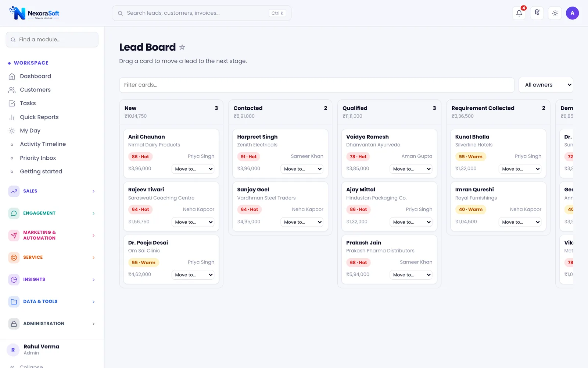This screenshot has width=588, height=368.
Task: Click the Marketing & Automation paper-plane icon
Action: pyautogui.click(x=14, y=236)
